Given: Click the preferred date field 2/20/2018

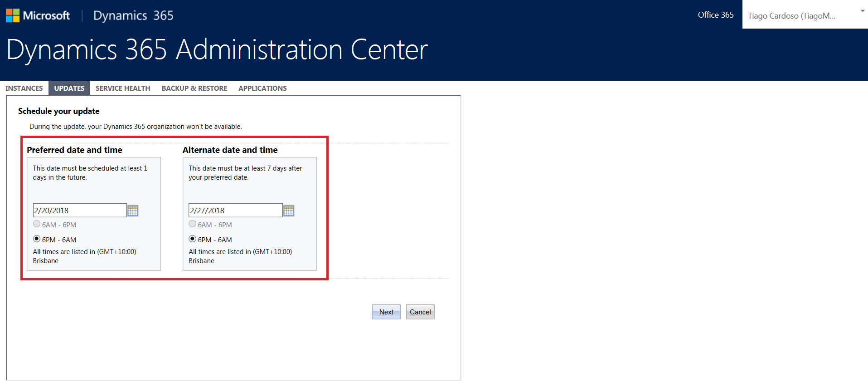Looking at the screenshot, I should (x=79, y=211).
